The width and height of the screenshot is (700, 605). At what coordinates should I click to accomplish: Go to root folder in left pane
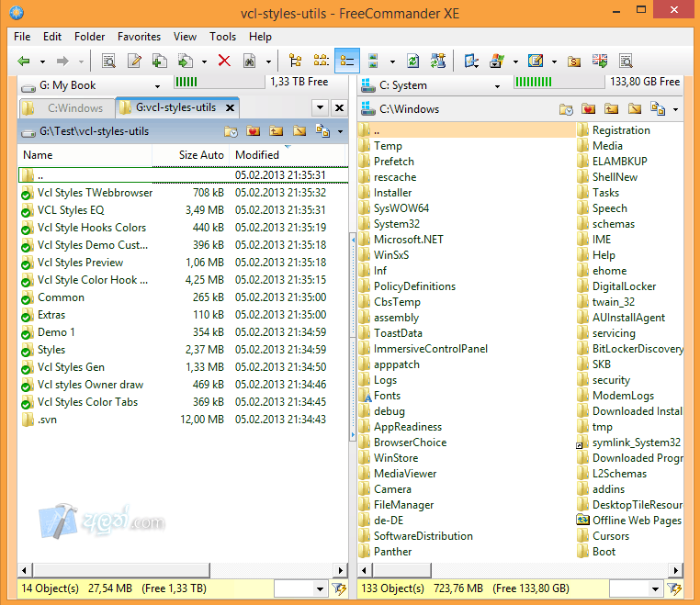[x=299, y=131]
